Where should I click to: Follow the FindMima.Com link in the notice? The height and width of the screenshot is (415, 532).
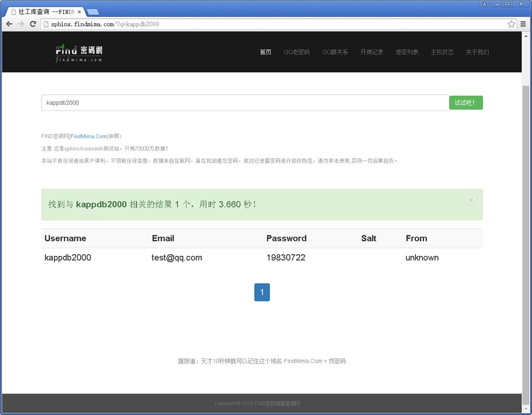[89, 137]
